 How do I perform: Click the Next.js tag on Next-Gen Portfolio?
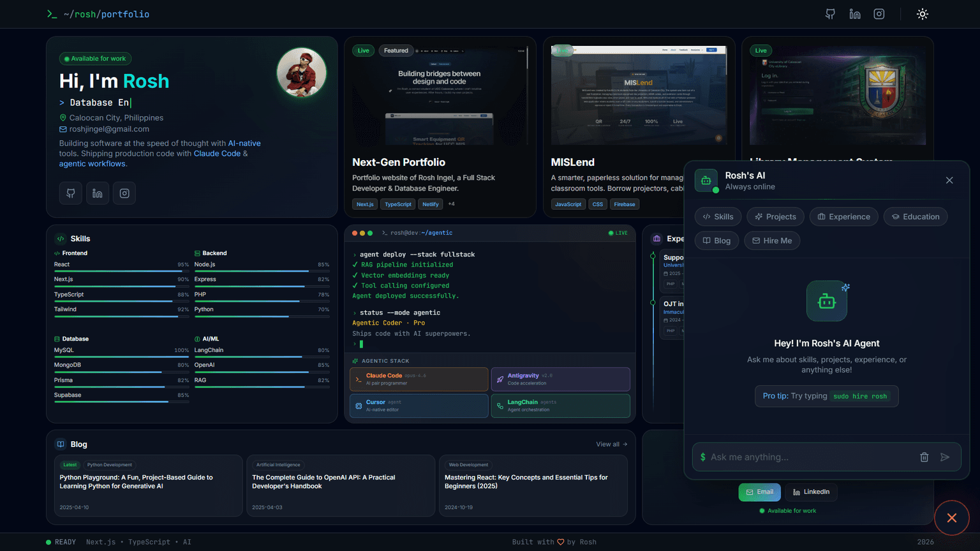[366, 204]
